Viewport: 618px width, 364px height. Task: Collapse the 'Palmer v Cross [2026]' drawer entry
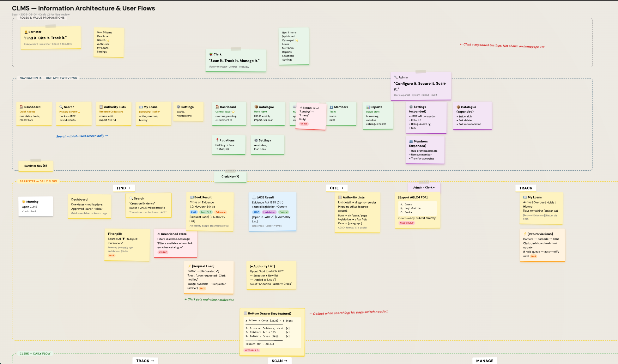246,321
